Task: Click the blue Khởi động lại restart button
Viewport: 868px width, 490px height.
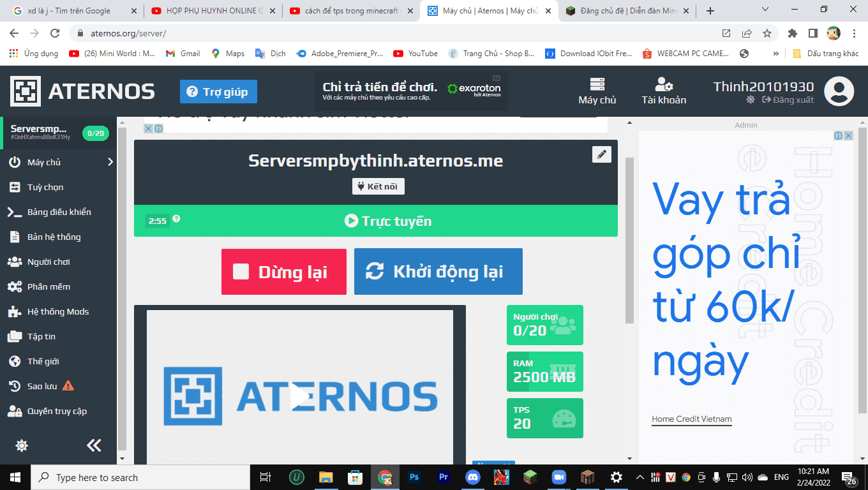Action: [x=438, y=272]
